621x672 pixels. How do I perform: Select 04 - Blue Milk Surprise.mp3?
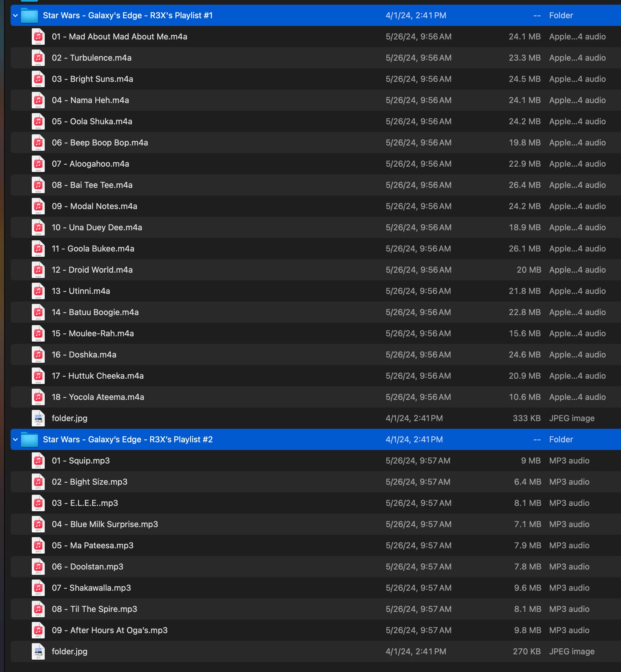click(105, 524)
